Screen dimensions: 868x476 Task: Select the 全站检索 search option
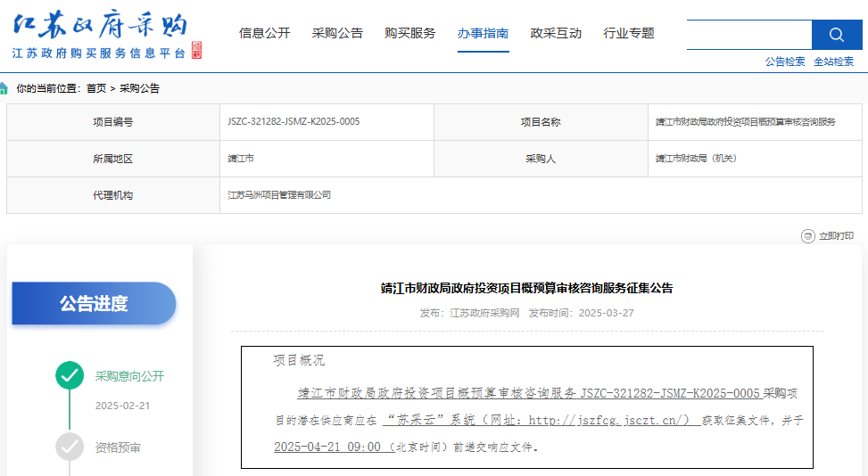click(x=833, y=62)
